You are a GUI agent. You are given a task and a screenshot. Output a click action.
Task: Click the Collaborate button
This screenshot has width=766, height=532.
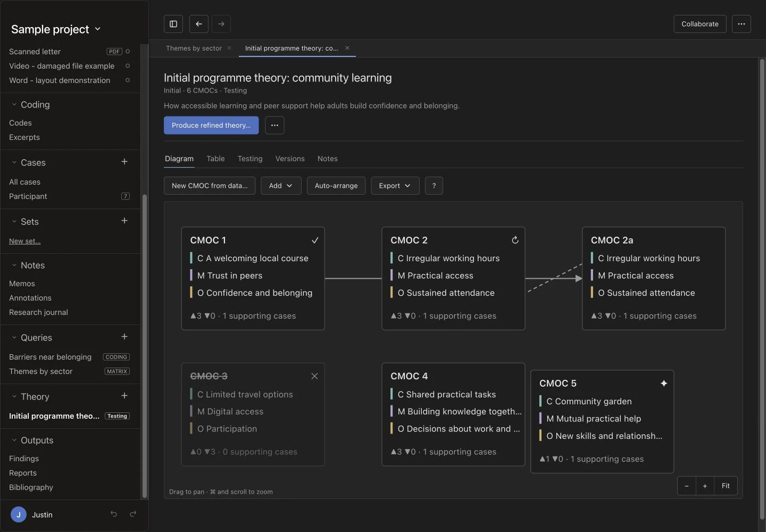[700, 24]
